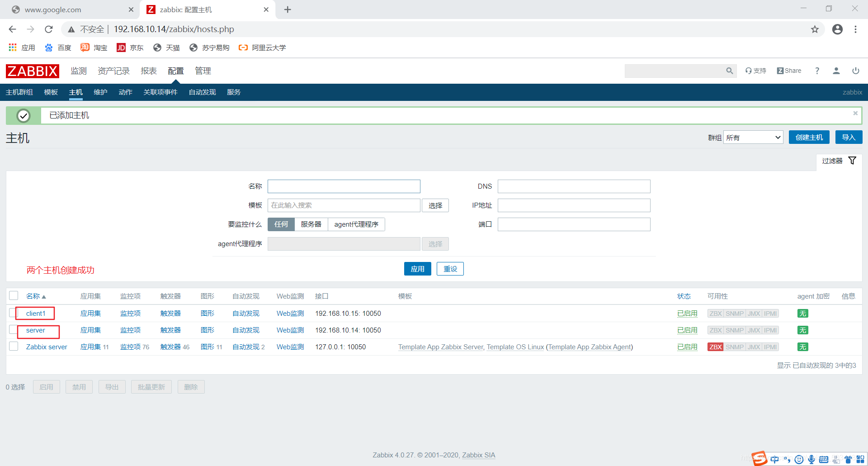This screenshot has width=868, height=466.
Task: Close the www.google.com tab
Action: pos(131,10)
